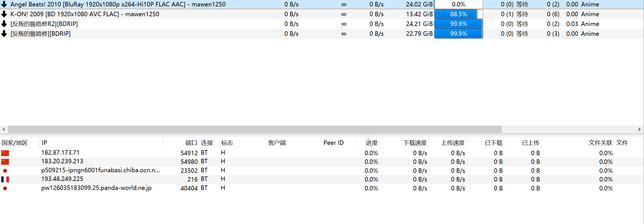Sort peers by 进度 column header
The height and width of the screenshot is (224, 644).
[x=368, y=143]
